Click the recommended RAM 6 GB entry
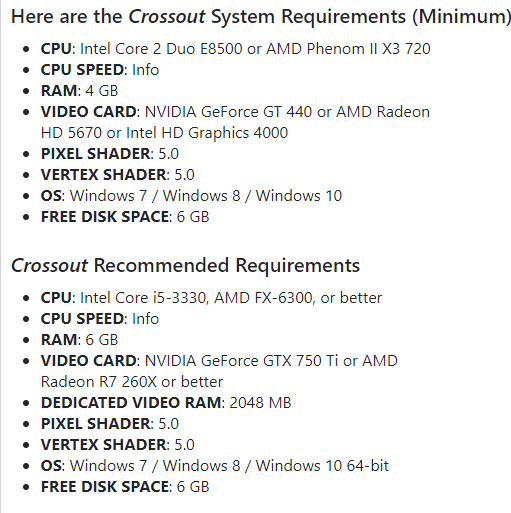This screenshot has height=513, width=511. coord(79,340)
